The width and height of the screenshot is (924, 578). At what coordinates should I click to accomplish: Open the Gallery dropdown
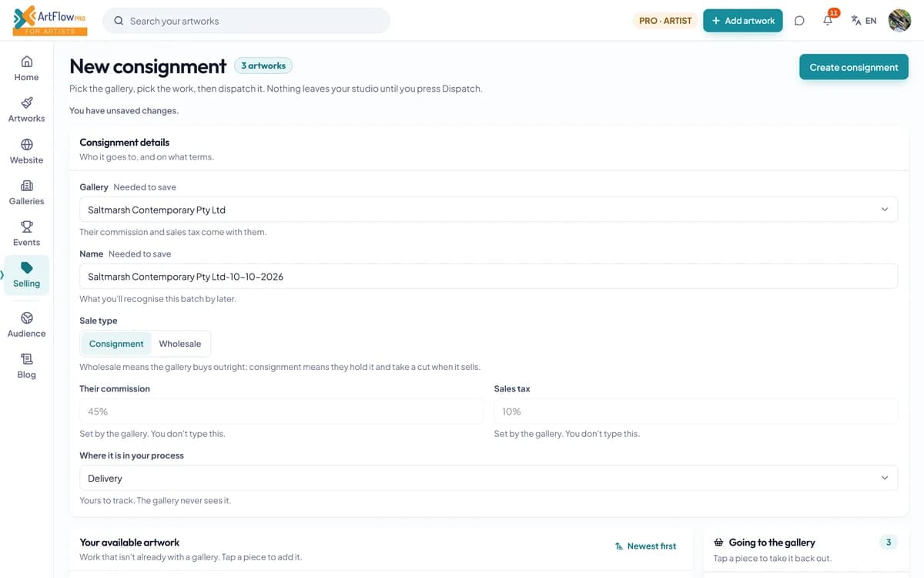click(488, 210)
